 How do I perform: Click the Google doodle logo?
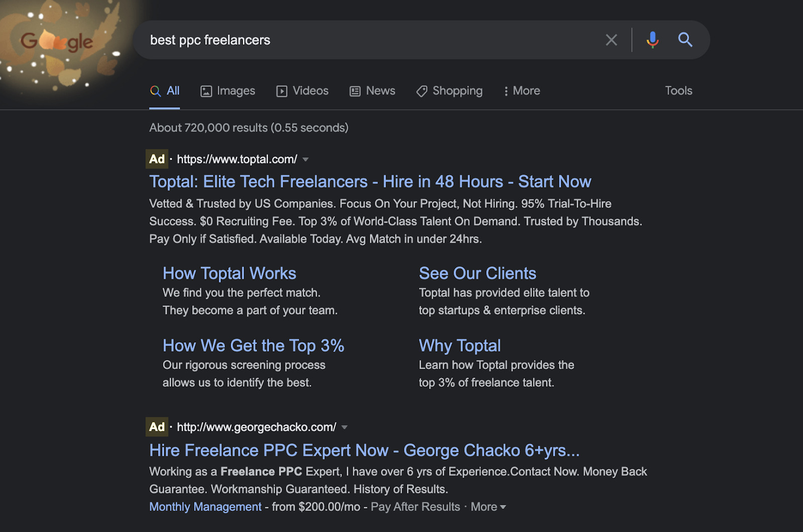57,42
